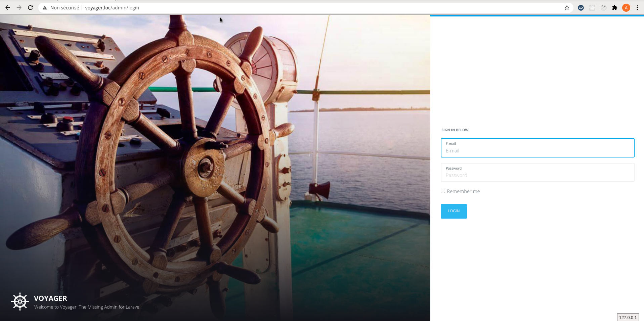Click the VOYAGER title text
This screenshot has width=644, height=321.
(50, 298)
